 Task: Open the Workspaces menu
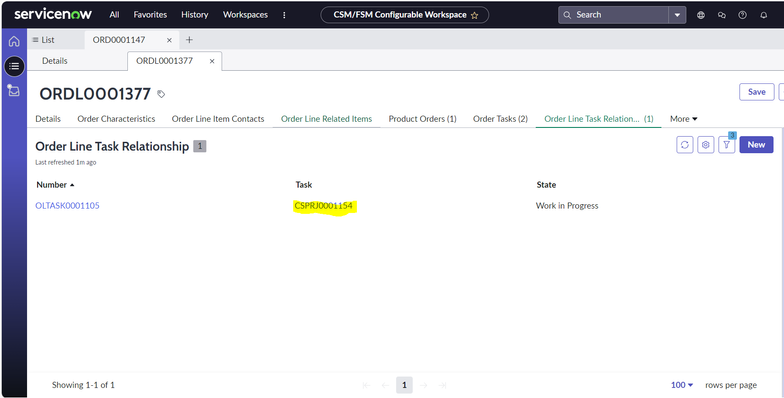[245, 14]
